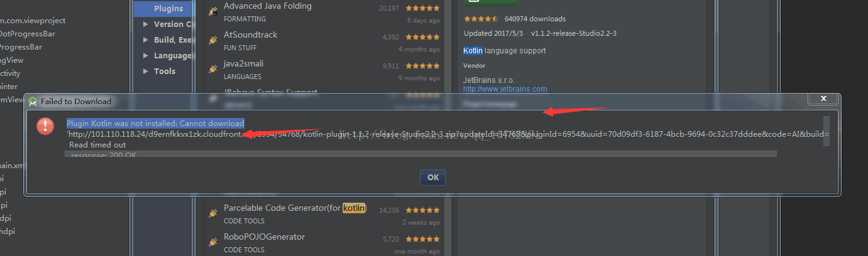
Task: Click 'FUN STUFF' category under AtSoundtrack
Action: coord(240,48)
